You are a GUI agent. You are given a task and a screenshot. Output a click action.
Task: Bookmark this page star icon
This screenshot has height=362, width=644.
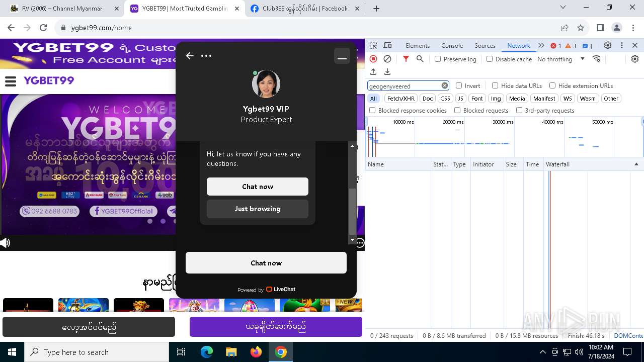coord(581,28)
